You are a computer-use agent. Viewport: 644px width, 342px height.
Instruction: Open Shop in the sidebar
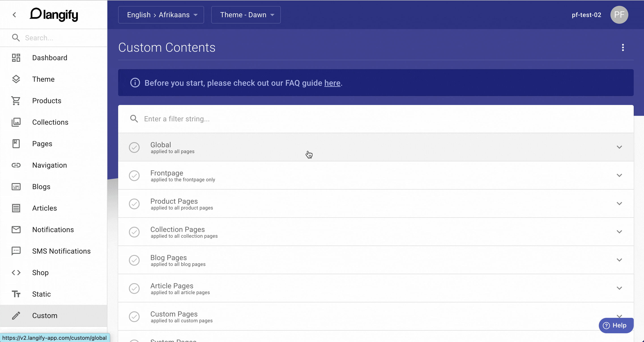(x=53, y=272)
